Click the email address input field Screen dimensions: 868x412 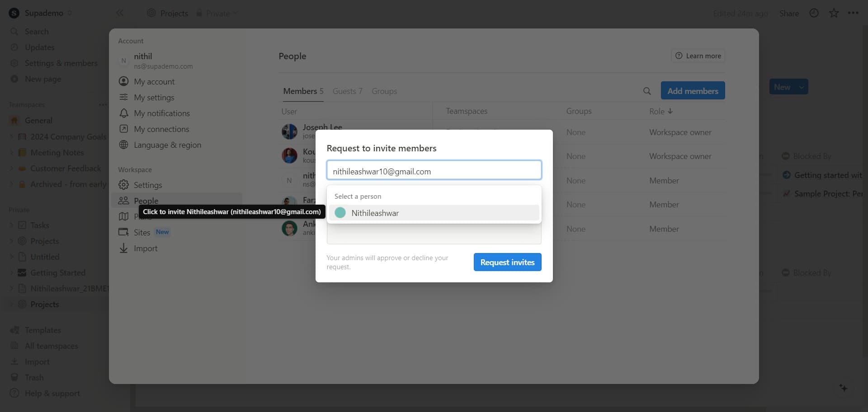[x=434, y=171]
